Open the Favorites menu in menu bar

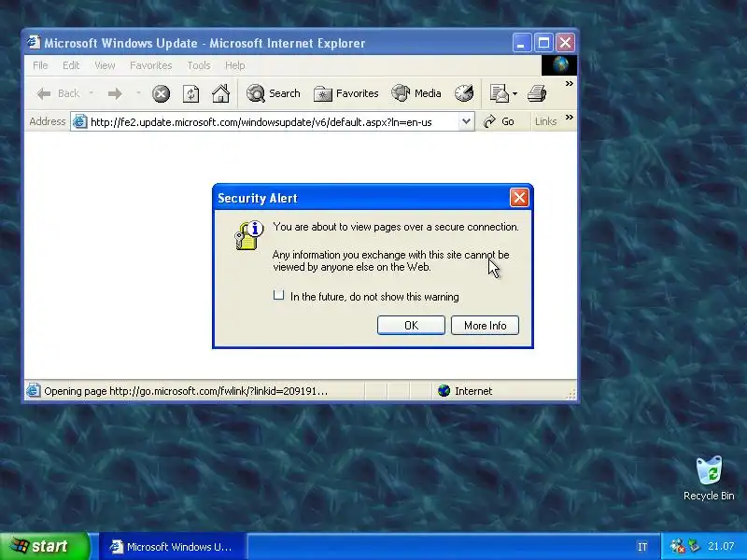coord(150,65)
